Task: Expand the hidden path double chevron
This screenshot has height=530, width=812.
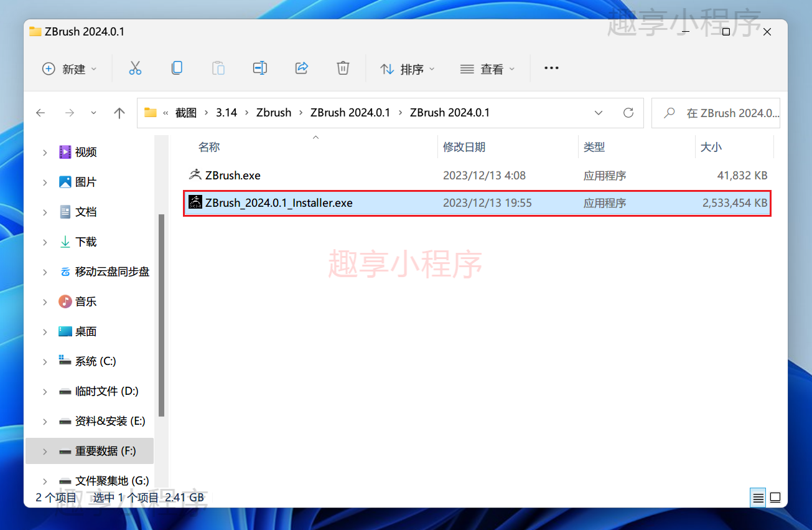Action: click(166, 113)
